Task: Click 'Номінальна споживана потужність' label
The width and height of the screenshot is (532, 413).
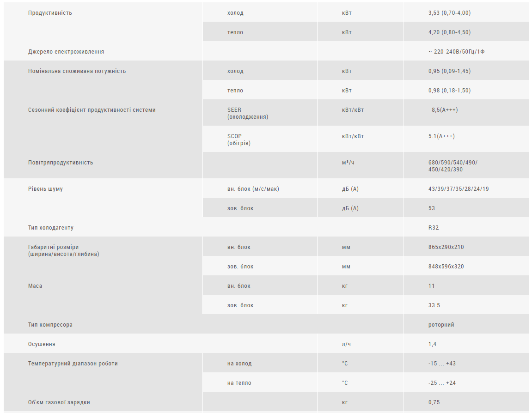Action: 77,71
